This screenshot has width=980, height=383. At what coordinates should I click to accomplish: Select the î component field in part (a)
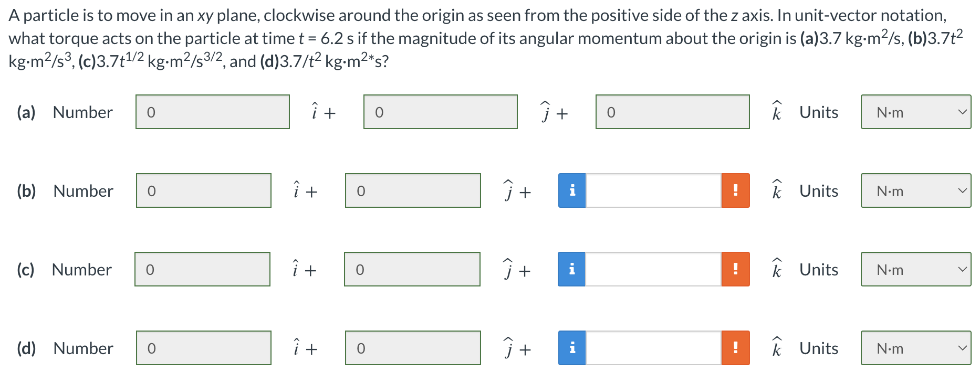coord(212,112)
